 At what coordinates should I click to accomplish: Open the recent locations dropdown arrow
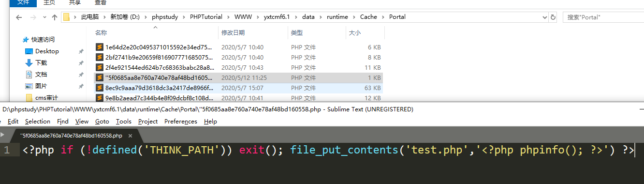pos(44,17)
